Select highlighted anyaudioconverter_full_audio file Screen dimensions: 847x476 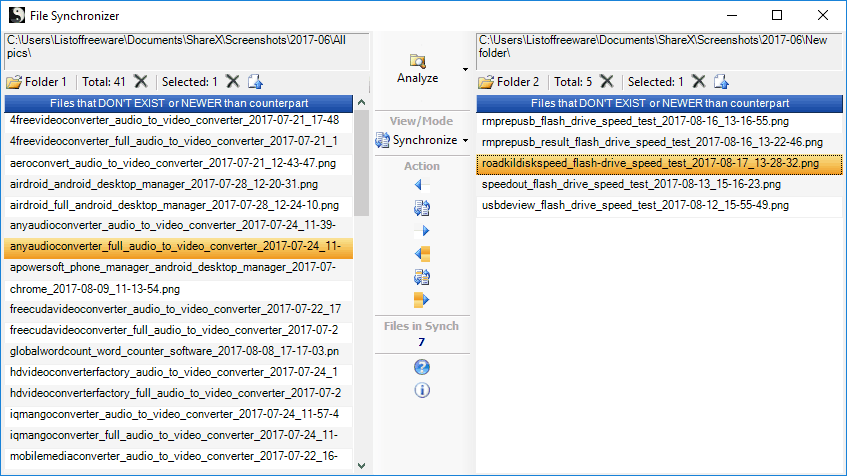(178, 247)
